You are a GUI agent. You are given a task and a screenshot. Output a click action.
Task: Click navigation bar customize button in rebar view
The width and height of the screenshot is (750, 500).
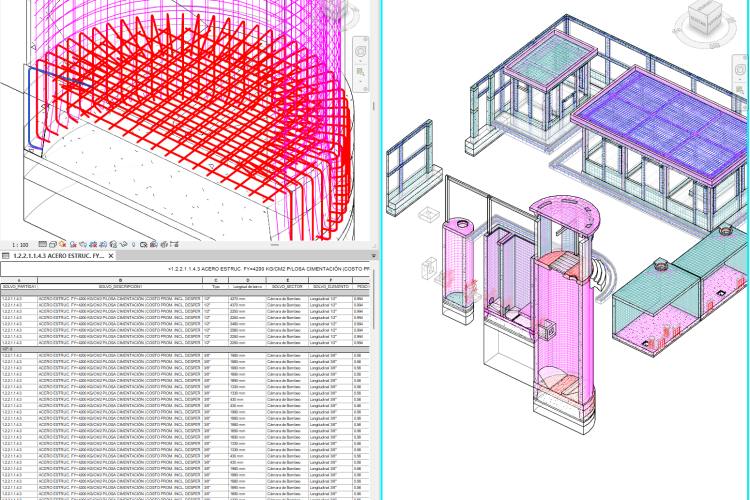[365, 89]
